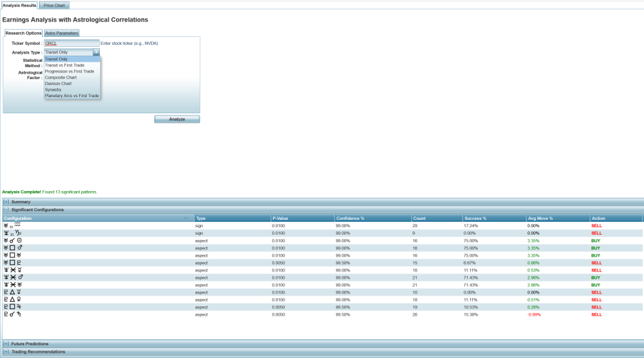Select the Research Options tab
Screen dimensions: 644x358
[23, 33]
